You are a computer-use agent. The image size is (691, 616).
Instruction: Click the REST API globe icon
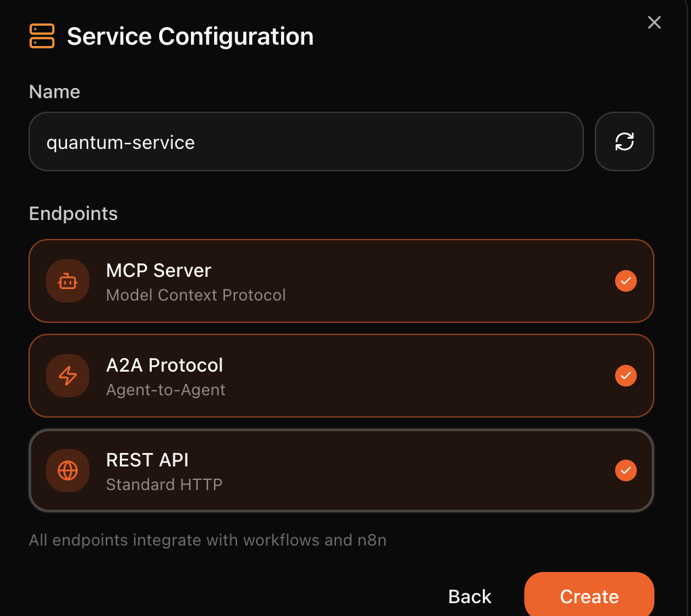(x=68, y=470)
